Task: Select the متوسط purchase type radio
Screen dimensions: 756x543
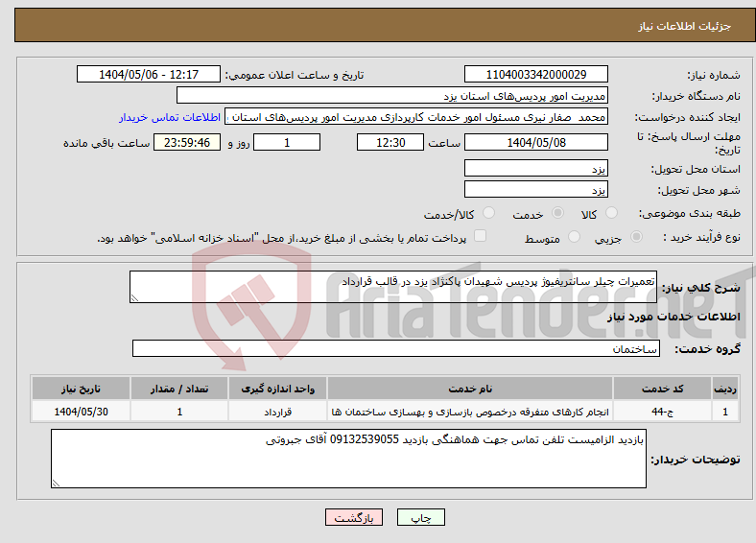Action: point(574,237)
